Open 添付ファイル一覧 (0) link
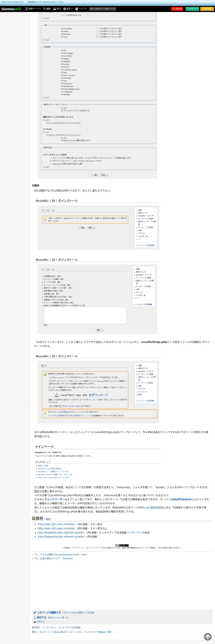215x644 pixels. pyautogui.click(x=58, y=618)
